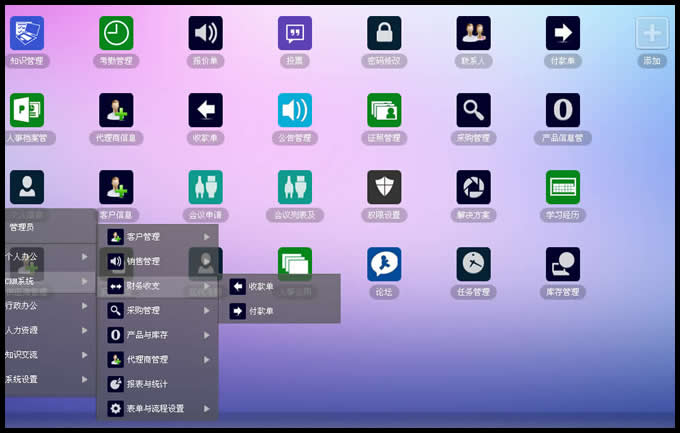Viewport: 680px width, 433px height.
Task: Expand the 个人办公 menu arrow
Action: (x=85, y=257)
